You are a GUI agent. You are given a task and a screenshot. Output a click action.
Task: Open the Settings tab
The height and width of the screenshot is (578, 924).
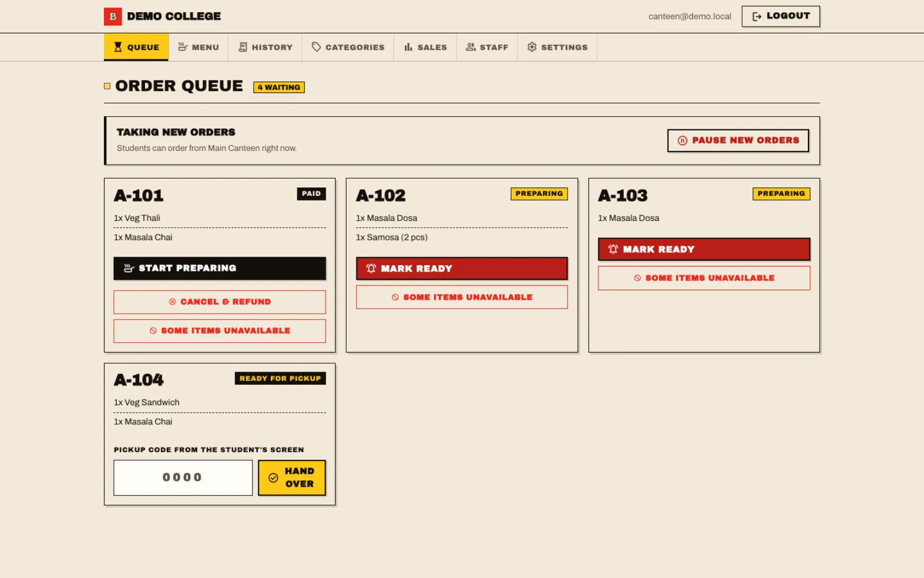click(x=557, y=47)
